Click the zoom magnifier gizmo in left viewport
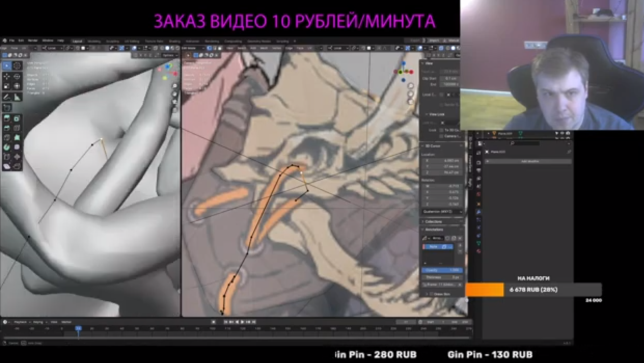 coord(175,86)
